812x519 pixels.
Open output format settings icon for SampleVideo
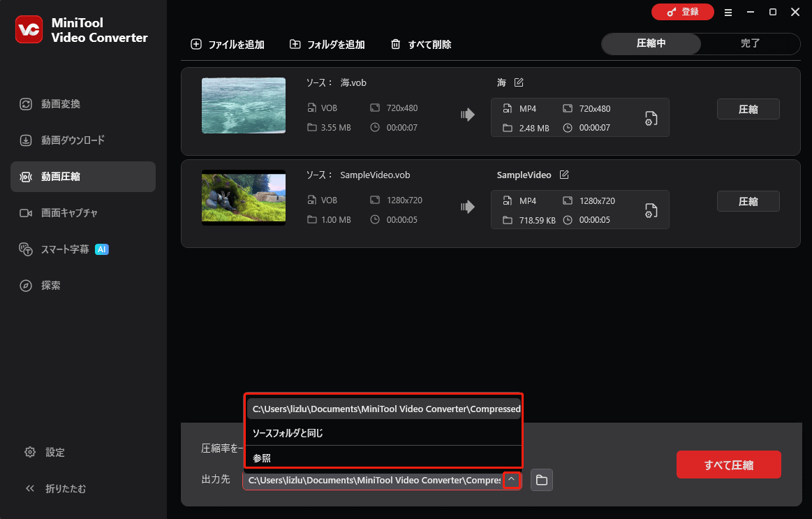coord(650,210)
